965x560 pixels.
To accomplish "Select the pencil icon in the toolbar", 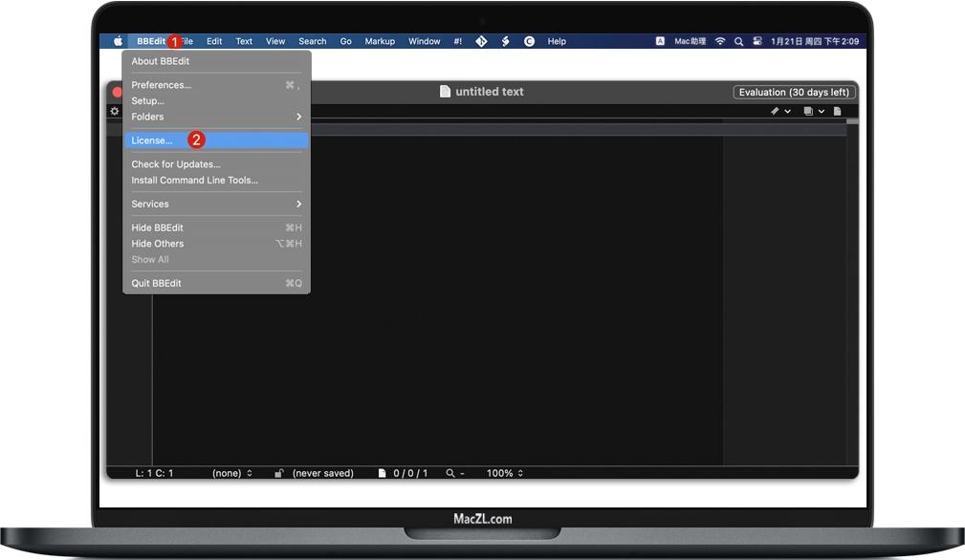I will coord(775,111).
